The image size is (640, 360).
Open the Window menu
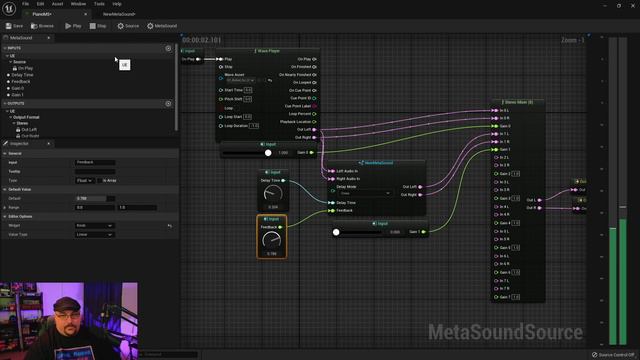pyautogui.click(x=78, y=4)
